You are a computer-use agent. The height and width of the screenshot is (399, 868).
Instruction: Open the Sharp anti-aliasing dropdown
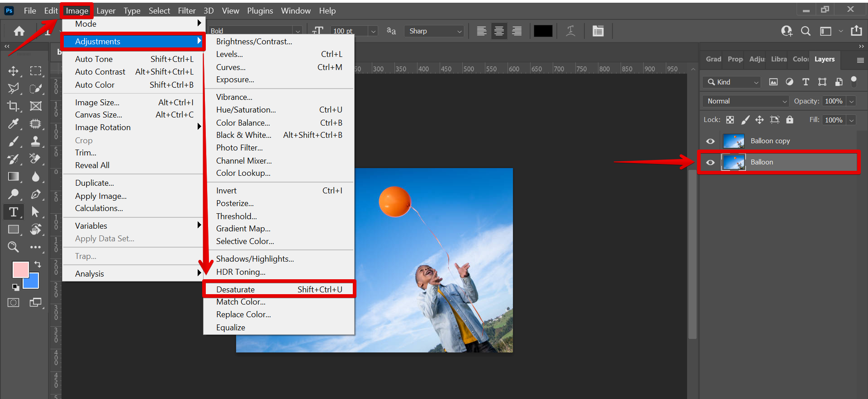(x=434, y=31)
